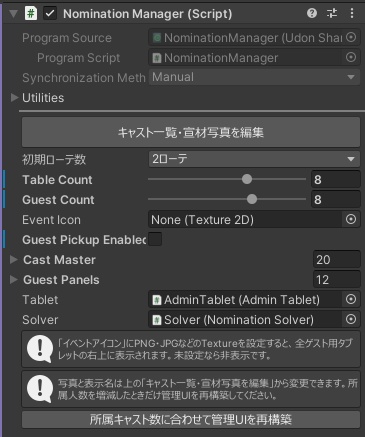The height and width of the screenshot is (437, 365).
Task: Open the component three-dot context menu
Action: coord(352,13)
